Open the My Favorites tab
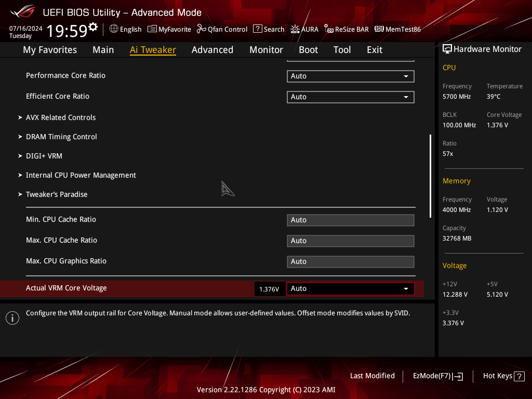This screenshot has height=399, width=532. tap(50, 50)
